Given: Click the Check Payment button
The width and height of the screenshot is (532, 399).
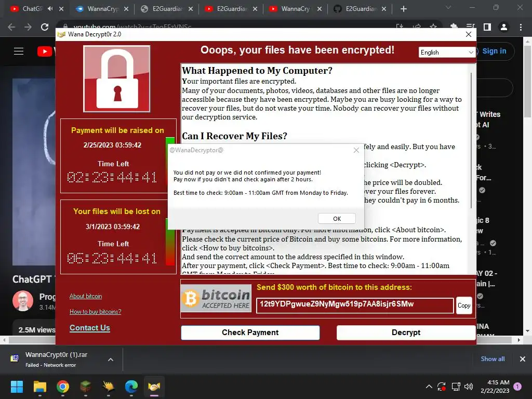Looking at the screenshot, I should 250,332.
